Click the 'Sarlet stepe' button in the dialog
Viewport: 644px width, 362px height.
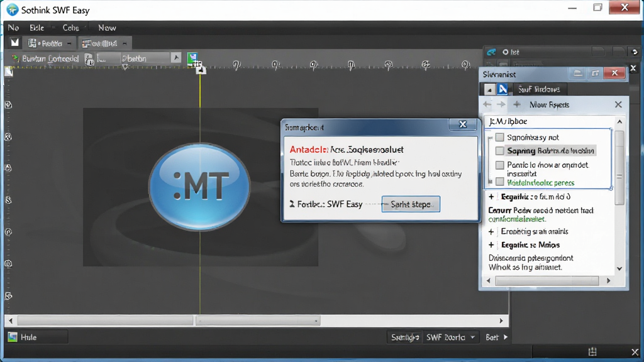point(411,204)
